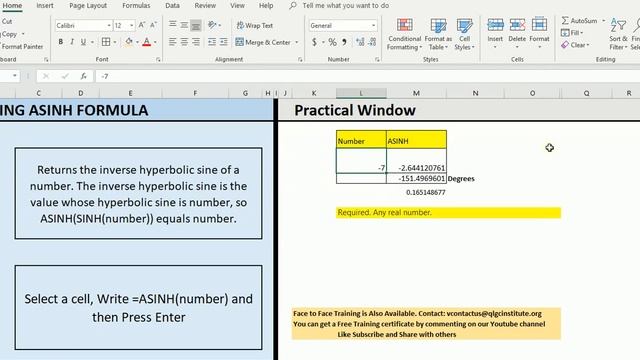
Task: Apply Accounting dollar format
Action: (314, 42)
